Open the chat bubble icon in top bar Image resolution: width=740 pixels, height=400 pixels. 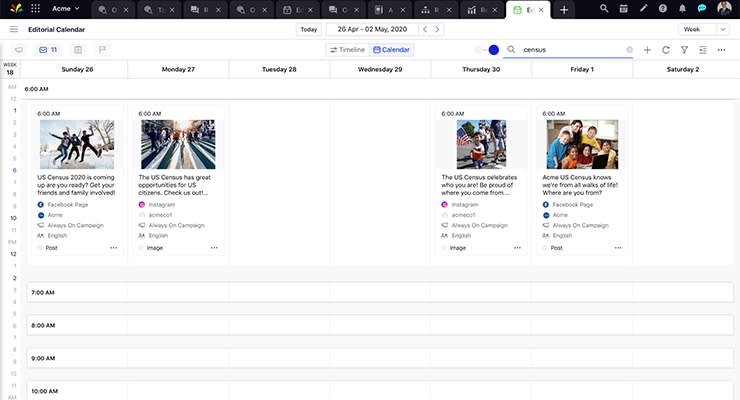point(702,8)
